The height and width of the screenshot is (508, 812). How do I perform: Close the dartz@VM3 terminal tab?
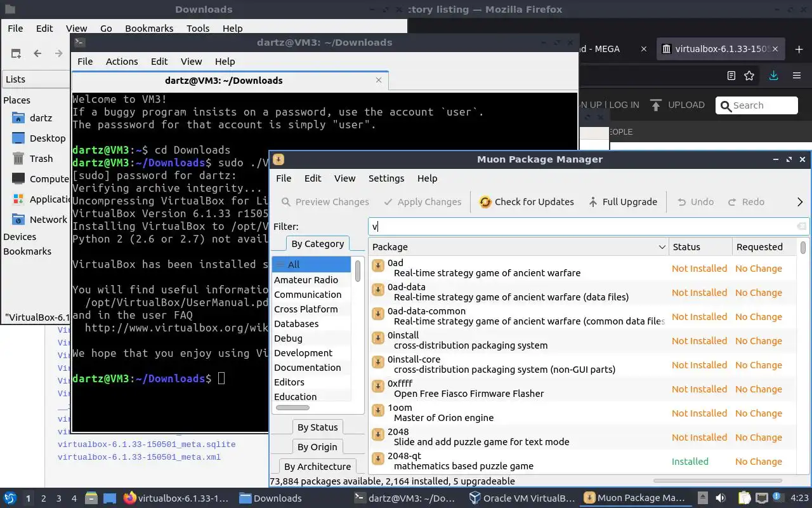coord(379,80)
